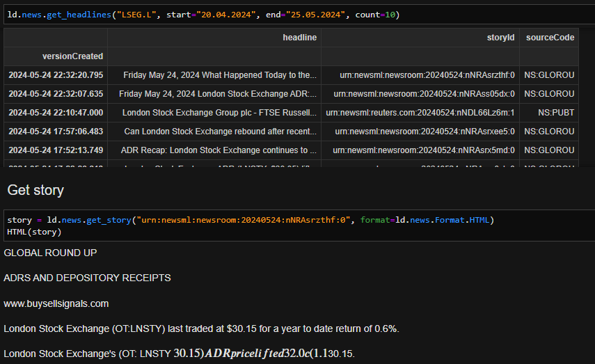Click the 'last traded at $30.15' sentence
Image resolution: width=595 pixels, height=364 pixels.
coord(201,329)
